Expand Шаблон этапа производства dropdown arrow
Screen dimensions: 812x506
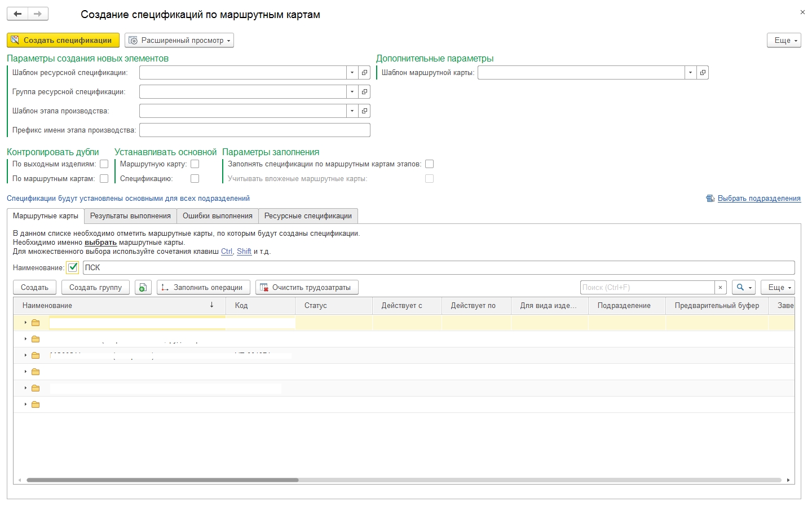[352, 111]
